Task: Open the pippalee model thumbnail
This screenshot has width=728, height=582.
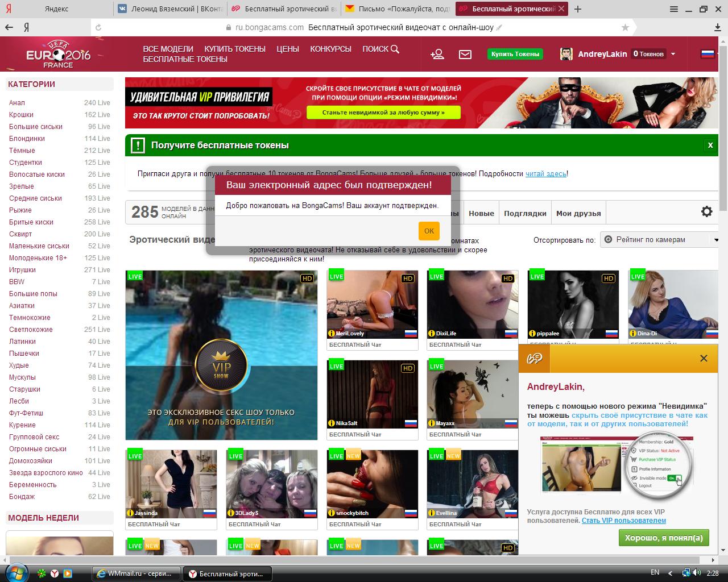Action: 573,304
